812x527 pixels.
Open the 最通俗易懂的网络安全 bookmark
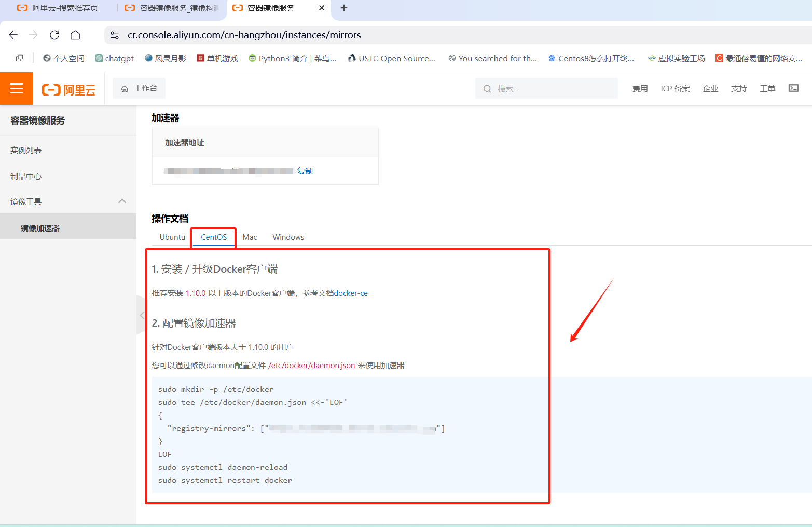pyautogui.click(x=759, y=58)
